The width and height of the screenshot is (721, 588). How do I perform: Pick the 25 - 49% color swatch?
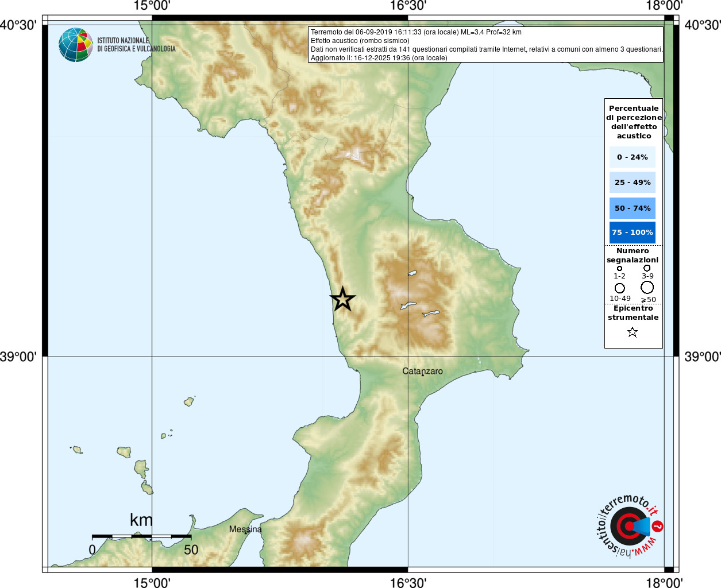632,183
